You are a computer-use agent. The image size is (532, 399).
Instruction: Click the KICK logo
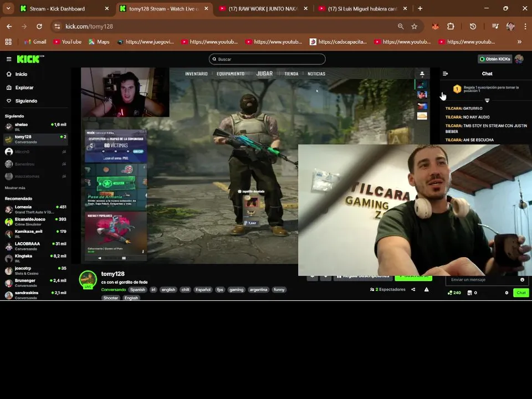(30, 59)
